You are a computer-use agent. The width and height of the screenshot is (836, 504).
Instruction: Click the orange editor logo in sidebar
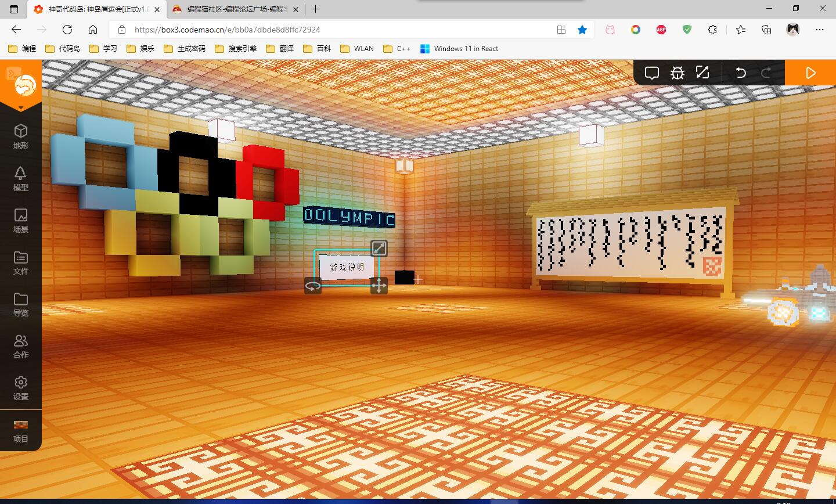coord(26,85)
